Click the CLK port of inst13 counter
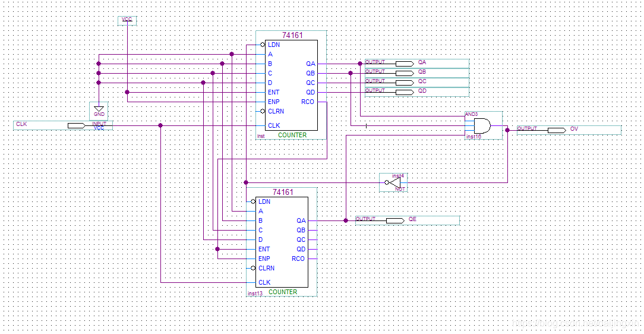Image resolution: width=644 pixels, height=334 pixels. [x=264, y=283]
